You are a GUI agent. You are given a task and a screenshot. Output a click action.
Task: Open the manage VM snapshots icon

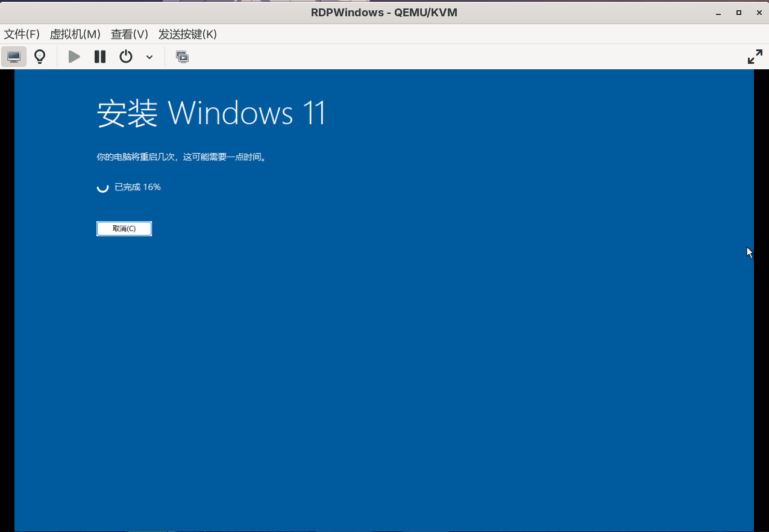pos(182,57)
